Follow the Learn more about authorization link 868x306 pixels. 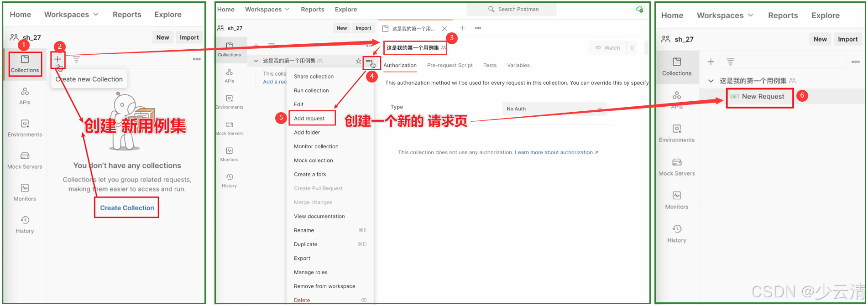556,152
